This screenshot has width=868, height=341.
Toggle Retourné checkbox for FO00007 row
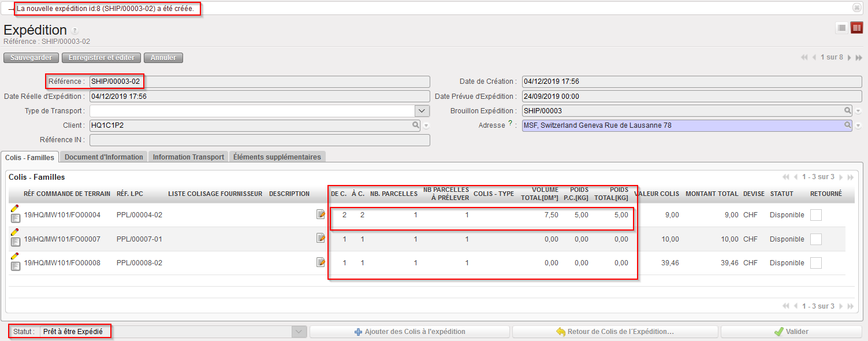click(x=815, y=239)
